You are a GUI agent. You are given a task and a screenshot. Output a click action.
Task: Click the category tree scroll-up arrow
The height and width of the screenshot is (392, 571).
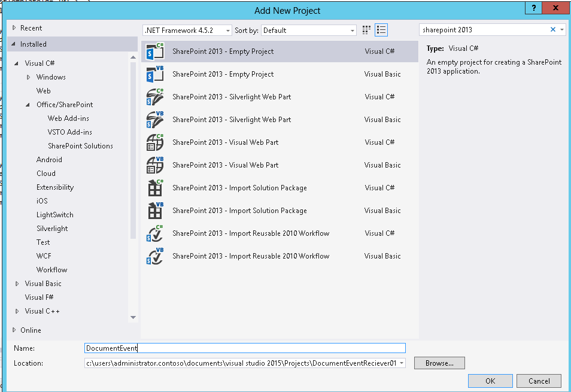(133, 57)
